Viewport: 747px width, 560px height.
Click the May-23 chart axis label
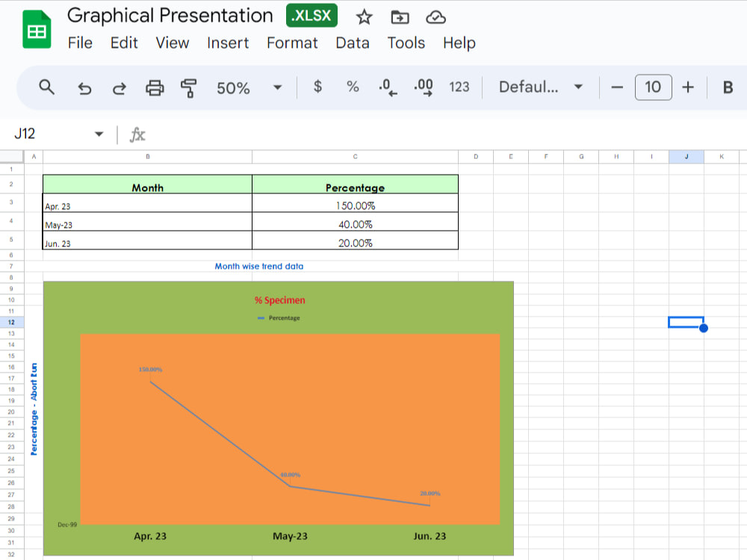[x=290, y=536]
